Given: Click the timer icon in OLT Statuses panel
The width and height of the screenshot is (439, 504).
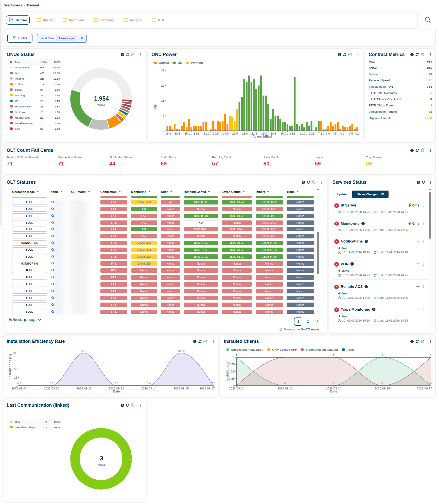Looking at the screenshot, I should 314,182.
